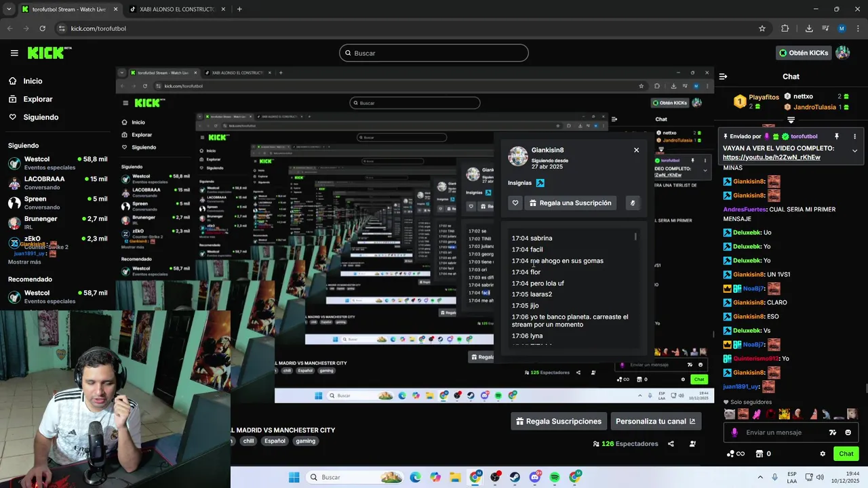Open Siguiendo in the sidebar
Image resolution: width=868 pixels, height=488 pixels.
(x=41, y=117)
